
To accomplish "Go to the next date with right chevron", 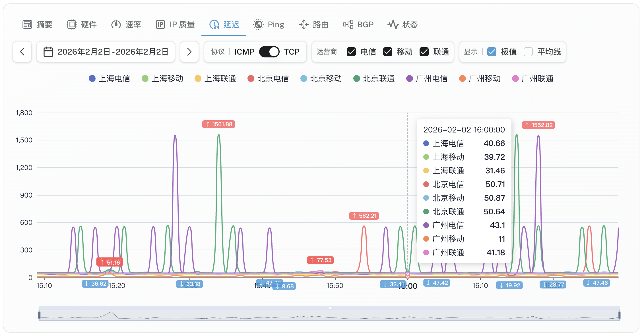I will (189, 52).
